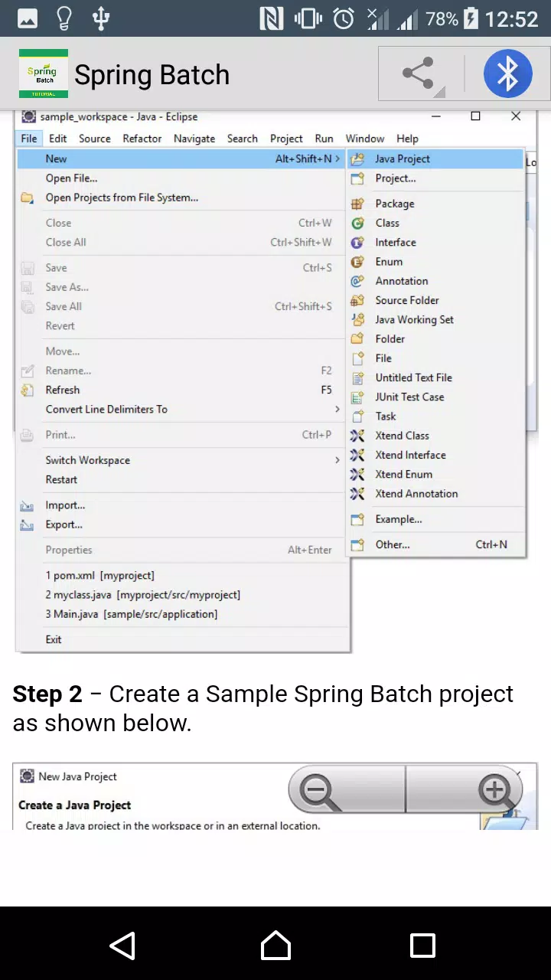Click Java Project icon in submenu

(357, 159)
